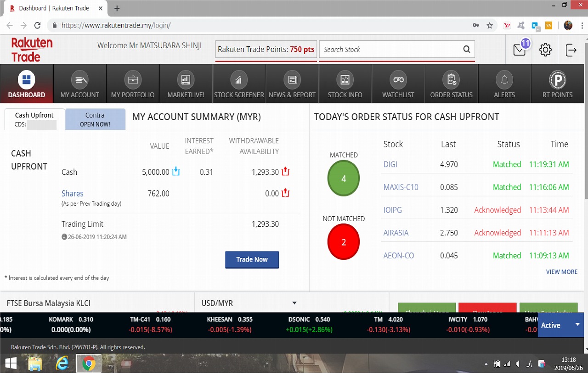
Task: Click the cash deposit blue arrow icon
Action: point(176,172)
